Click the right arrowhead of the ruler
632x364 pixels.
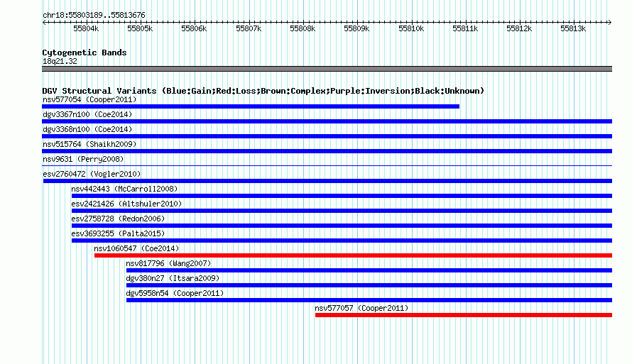click(610, 23)
